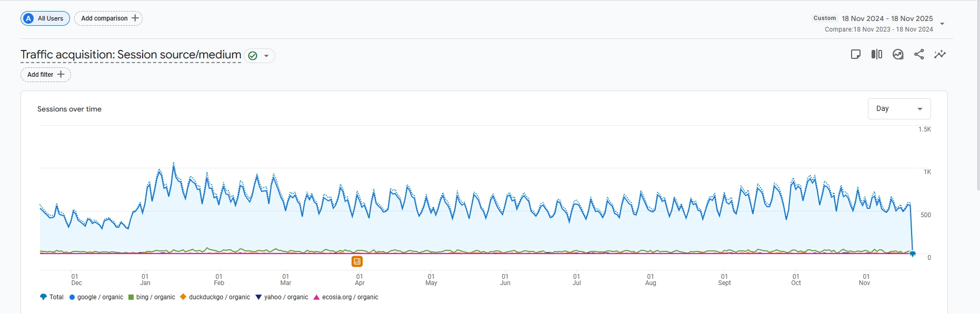The image size is (980, 314).
Task: Click Add filter
Action: pyautogui.click(x=45, y=74)
